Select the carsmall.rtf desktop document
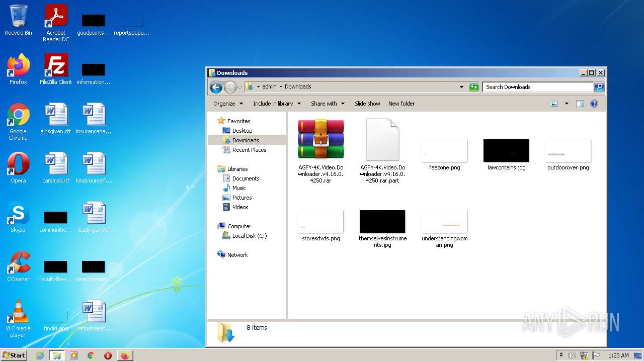 (56, 167)
